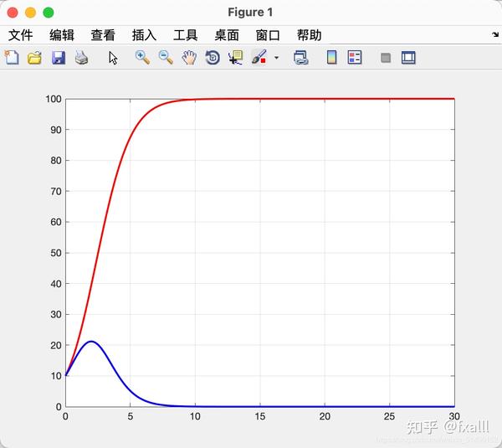Viewport: 502px width, 448px height.
Task: Insert a colorbar via toolbar icon
Action: (331, 58)
